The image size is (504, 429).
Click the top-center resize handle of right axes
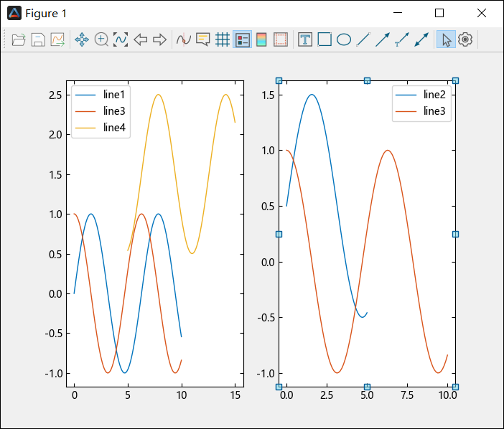click(x=367, y=80)
